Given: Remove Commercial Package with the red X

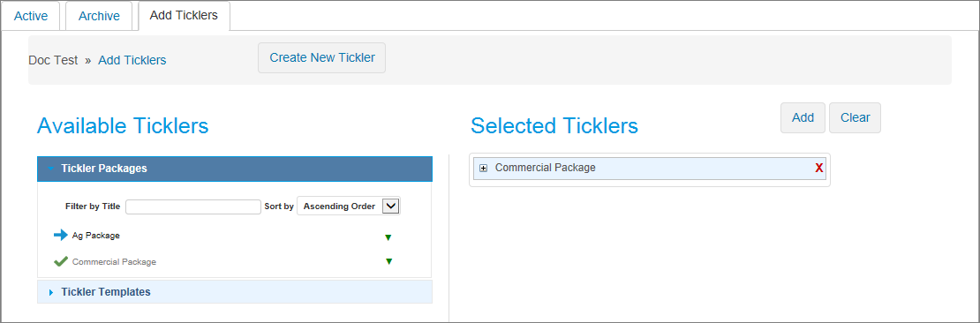Looking at the screenshot, I should click(x=818, y=168).
